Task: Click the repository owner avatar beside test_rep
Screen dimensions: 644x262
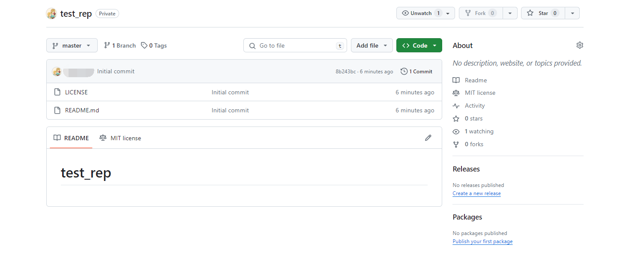Action: (51, 13)
